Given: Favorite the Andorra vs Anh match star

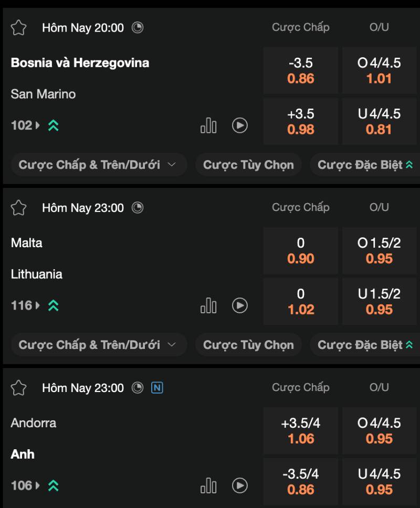Looking at the screenshot, I should [x=18, y=388].
